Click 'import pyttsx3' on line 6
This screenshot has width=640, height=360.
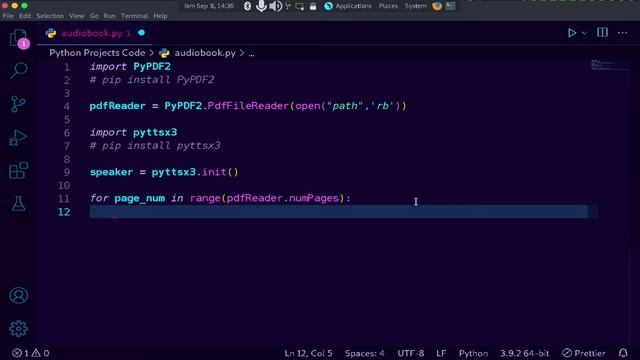point(133,132)
